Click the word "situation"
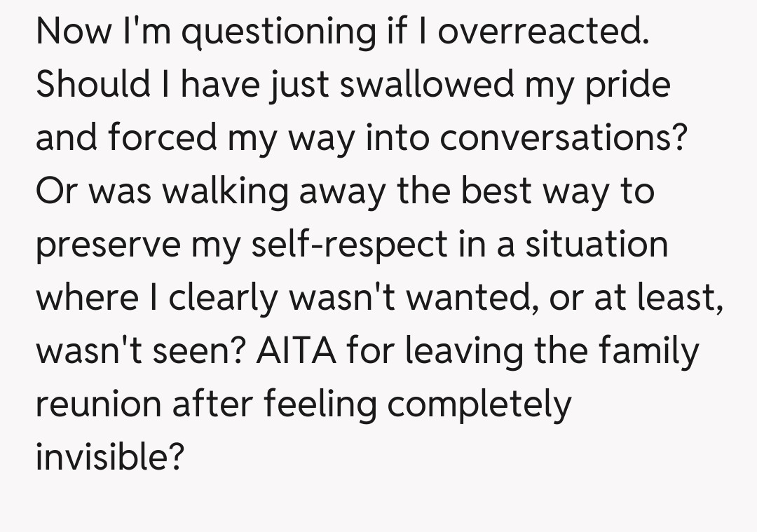Viewport: 757px width, 532px height. [596, 245]
